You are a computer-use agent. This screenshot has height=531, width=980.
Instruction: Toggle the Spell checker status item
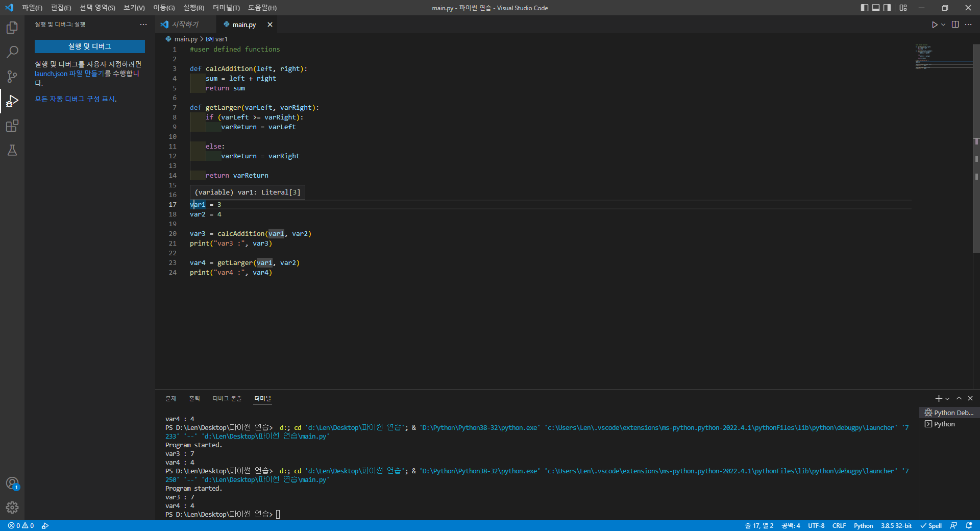pyautogui.click(x=931, y=525)
